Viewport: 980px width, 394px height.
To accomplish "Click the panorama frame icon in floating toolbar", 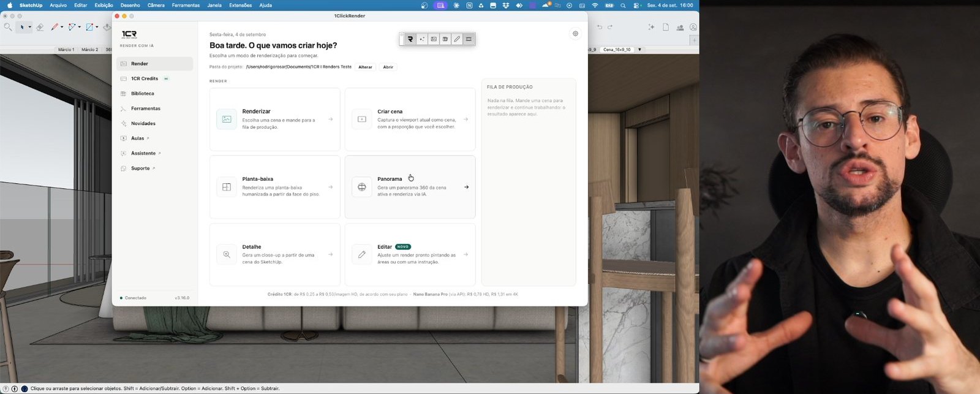I will [469, 39].
